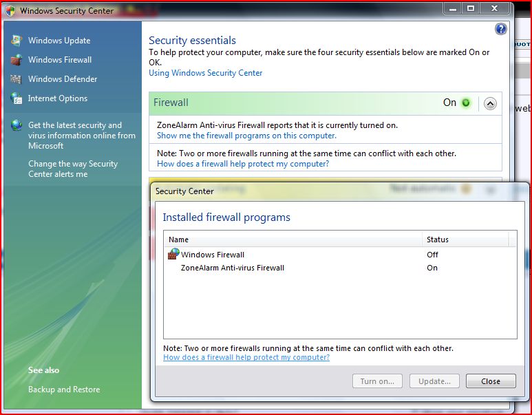
Task: Click the Name column header
Action: tap(293, 240)
